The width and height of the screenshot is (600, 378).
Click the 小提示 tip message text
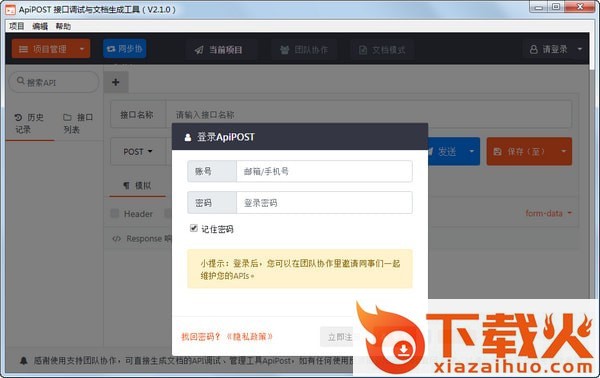[300, 269]
